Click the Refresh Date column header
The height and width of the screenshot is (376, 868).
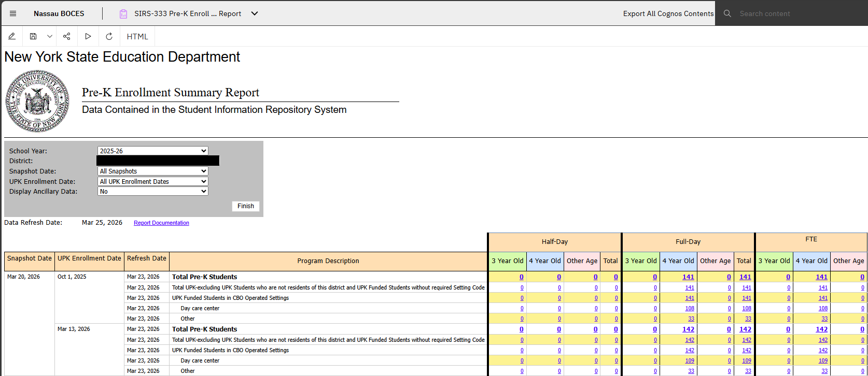(147, 261)
